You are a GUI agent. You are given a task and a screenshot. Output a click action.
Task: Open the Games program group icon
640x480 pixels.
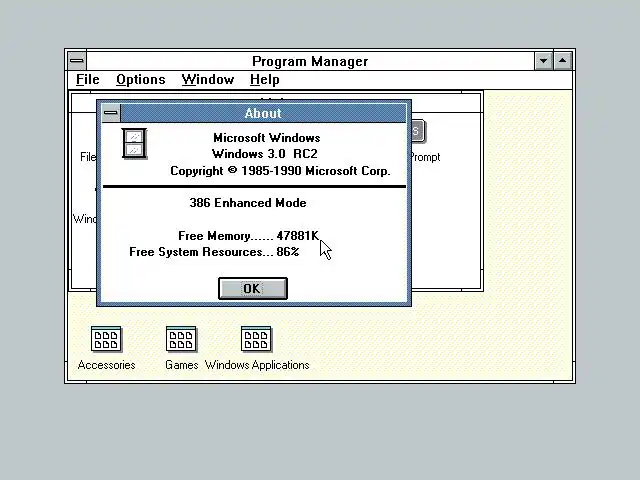(x=181, y=339)
